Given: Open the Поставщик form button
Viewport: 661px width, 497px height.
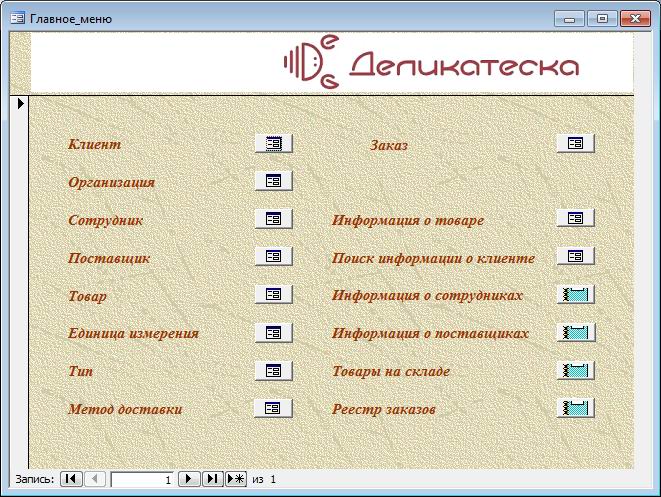Looking at the screenshot, I should pos(273,256).
